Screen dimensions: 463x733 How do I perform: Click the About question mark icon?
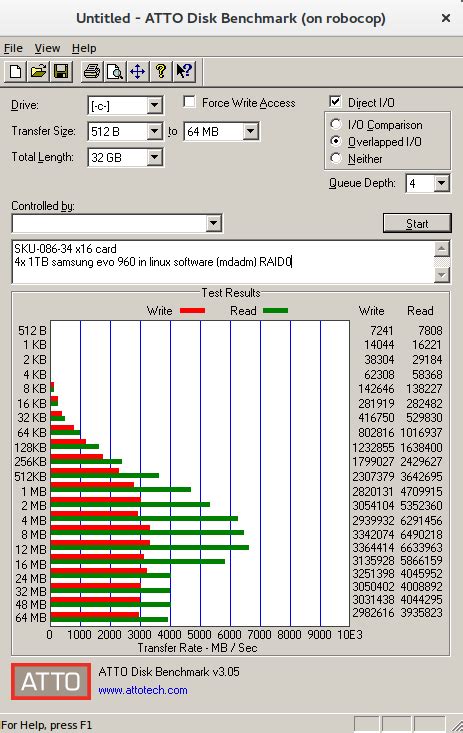pos(161,72)
